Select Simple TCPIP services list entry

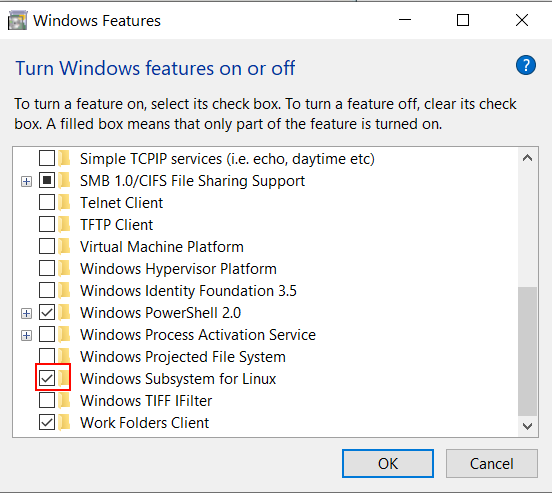[x=227, y=159]
